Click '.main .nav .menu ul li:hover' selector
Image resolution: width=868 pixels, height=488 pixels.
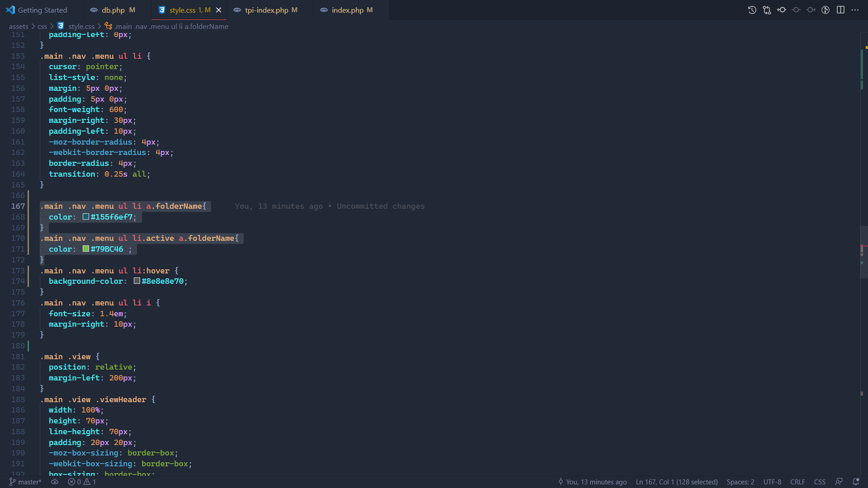point(105,271)
